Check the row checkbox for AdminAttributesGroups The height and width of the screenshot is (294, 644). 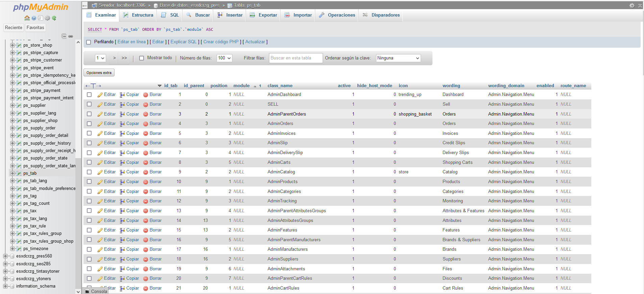(89, 220)
